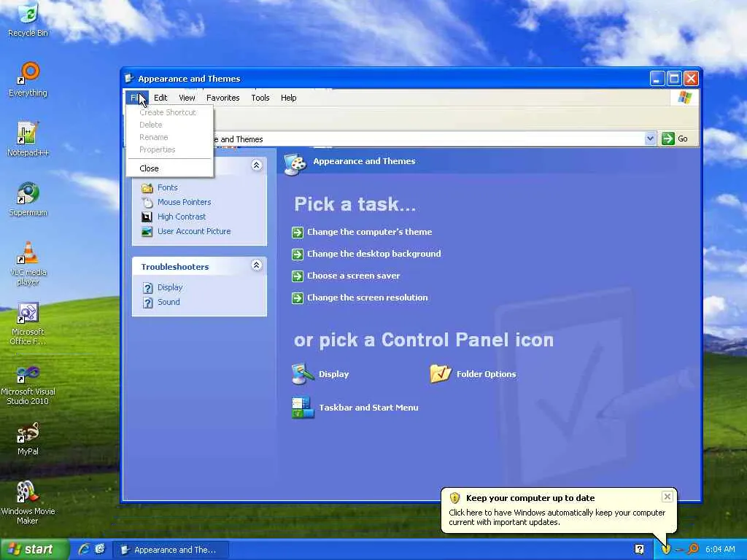Open the Taskbar and Start Menu icon
Image resolution: width=747 pixels, height=560 pixels.
303,408
